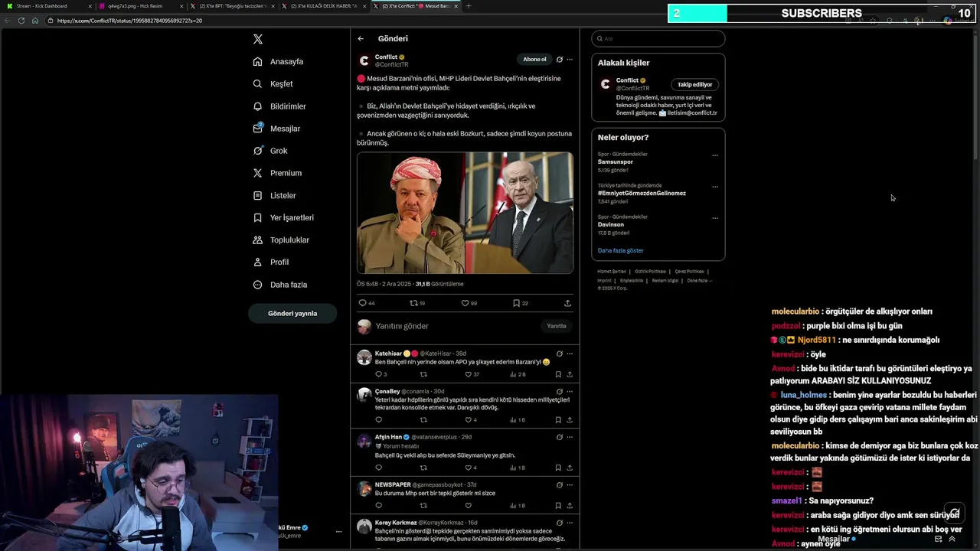This screenshot has width=980, height=551.
Task: Reply to NEWSPAPER's comment
Action: pyautogui.click(x=378, y=506)
